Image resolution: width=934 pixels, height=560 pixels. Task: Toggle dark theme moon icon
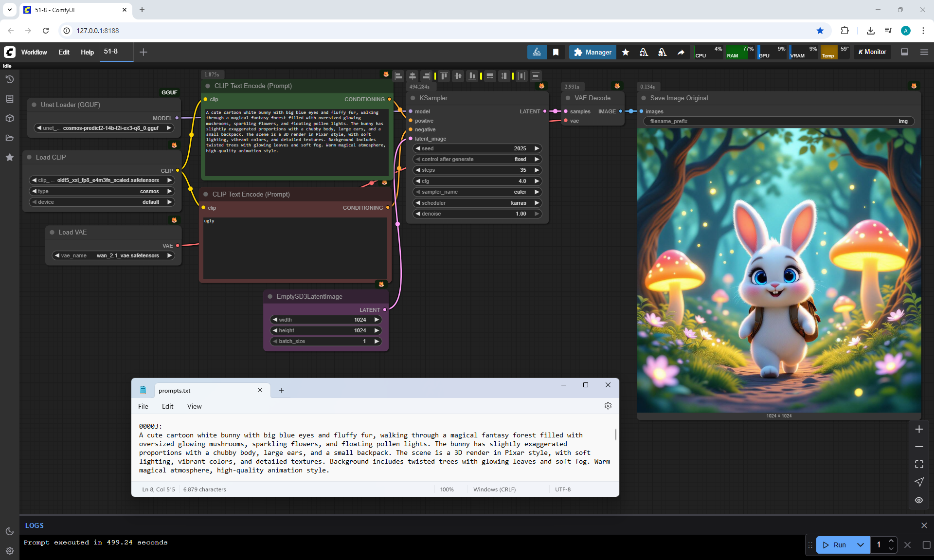point(10,531)
